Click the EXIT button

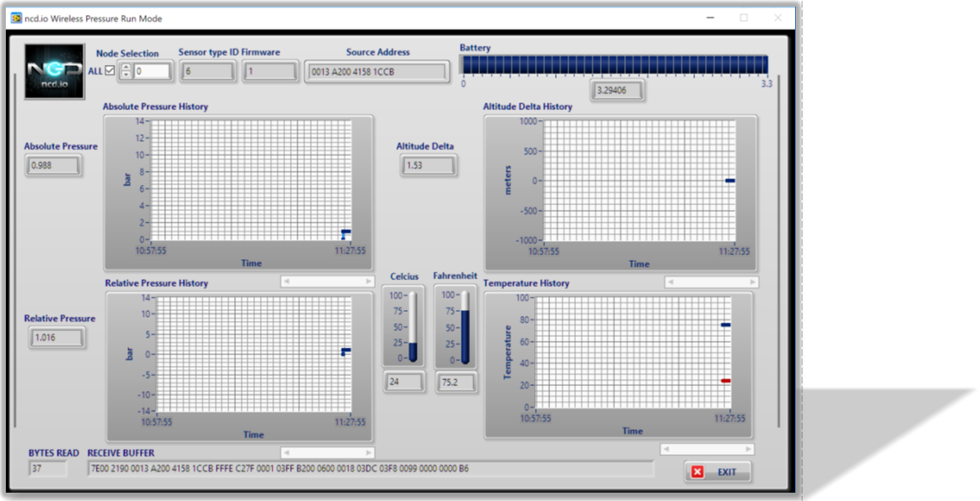tap(718, 472)
